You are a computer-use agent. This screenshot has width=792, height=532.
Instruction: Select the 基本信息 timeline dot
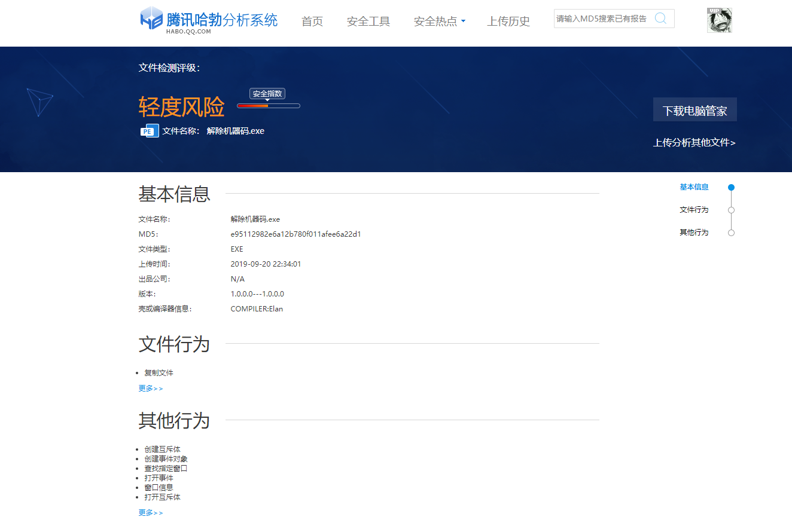pyautogui.click(x=731, y=187)
